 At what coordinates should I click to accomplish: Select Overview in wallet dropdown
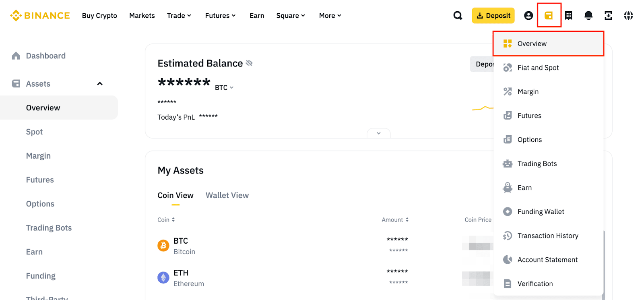point(548,43)
